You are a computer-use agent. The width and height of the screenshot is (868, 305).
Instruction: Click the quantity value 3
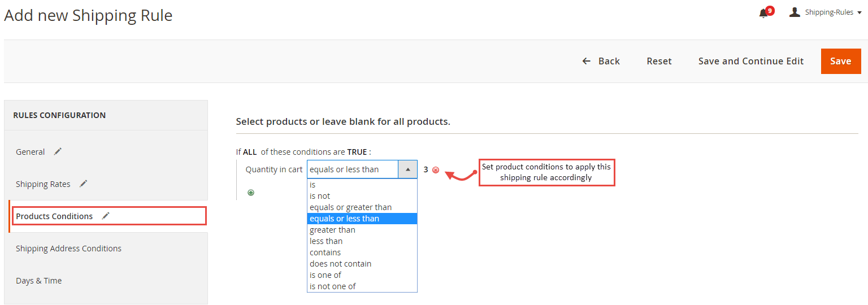[x=426, y=169]
